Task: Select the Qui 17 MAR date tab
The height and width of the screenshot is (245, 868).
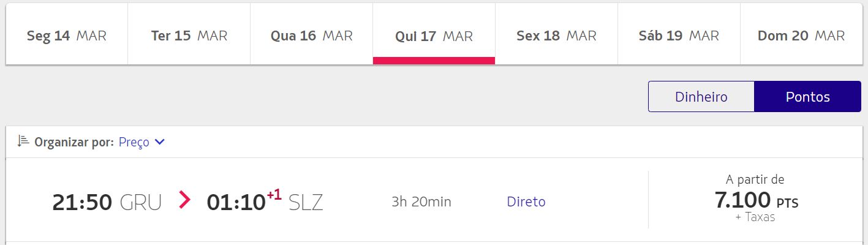Action: coord(434,34)
